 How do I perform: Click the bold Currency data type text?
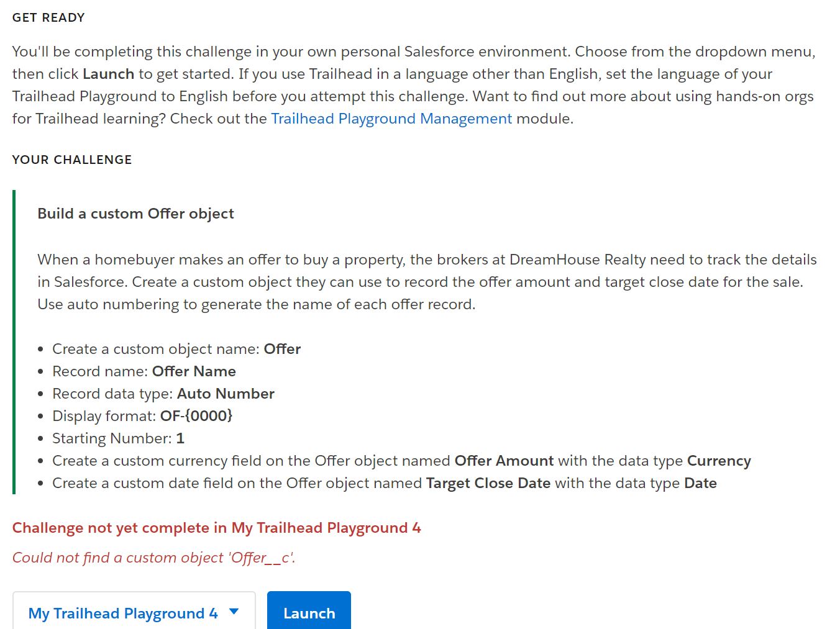(719, 461)
